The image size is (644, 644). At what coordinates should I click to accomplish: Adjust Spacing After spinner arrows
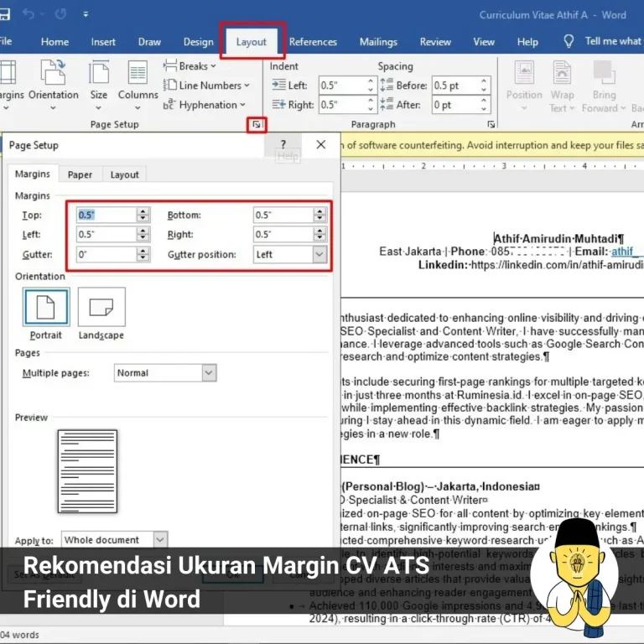point(484,105)
